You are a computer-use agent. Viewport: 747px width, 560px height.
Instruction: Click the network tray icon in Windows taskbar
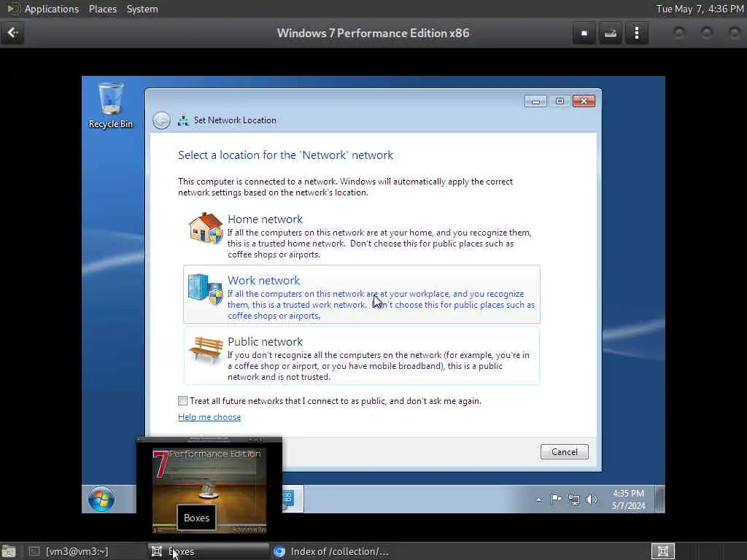(x=574, y=499)
